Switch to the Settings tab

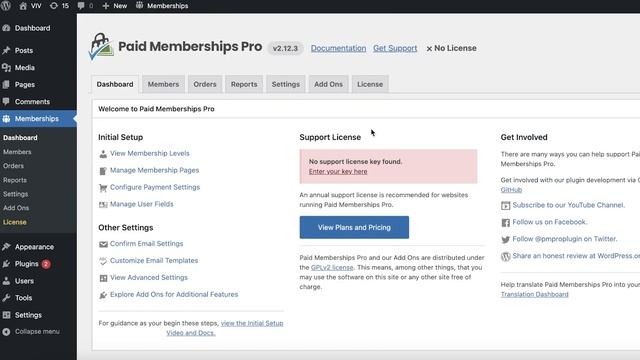286,84
